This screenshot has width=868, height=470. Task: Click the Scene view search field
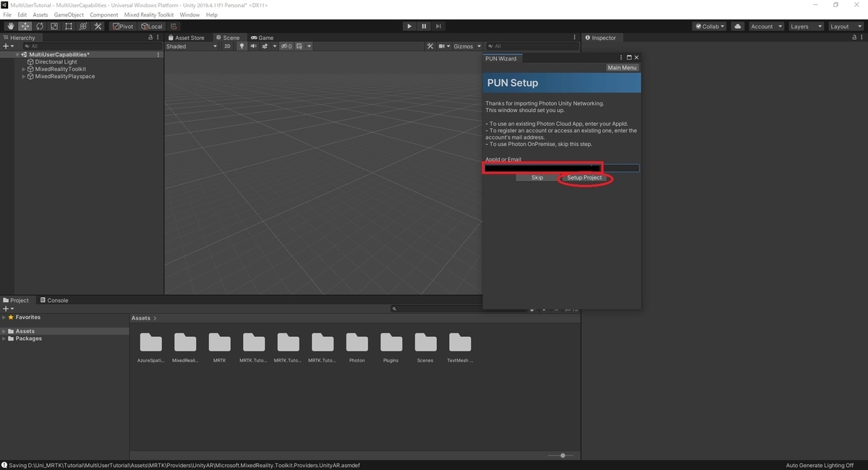[x=532, y=46]
